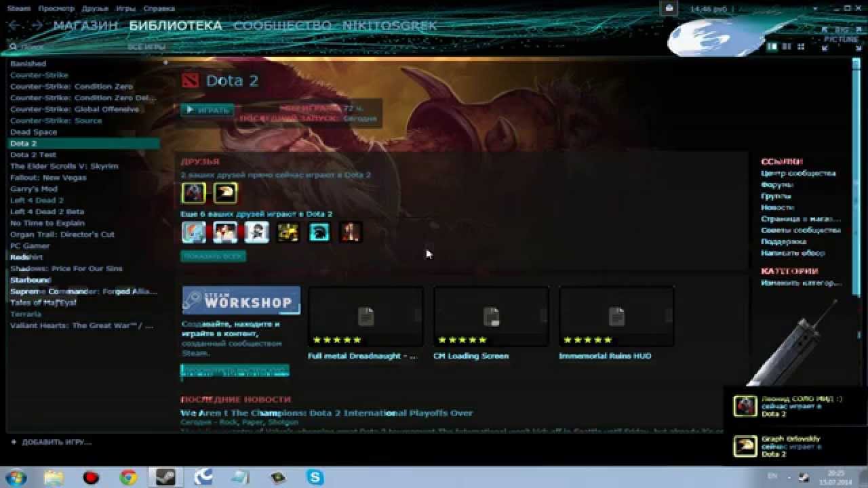Open fifth avatar in six-friends row
This screenshot has width=868, height=488.
319,232
